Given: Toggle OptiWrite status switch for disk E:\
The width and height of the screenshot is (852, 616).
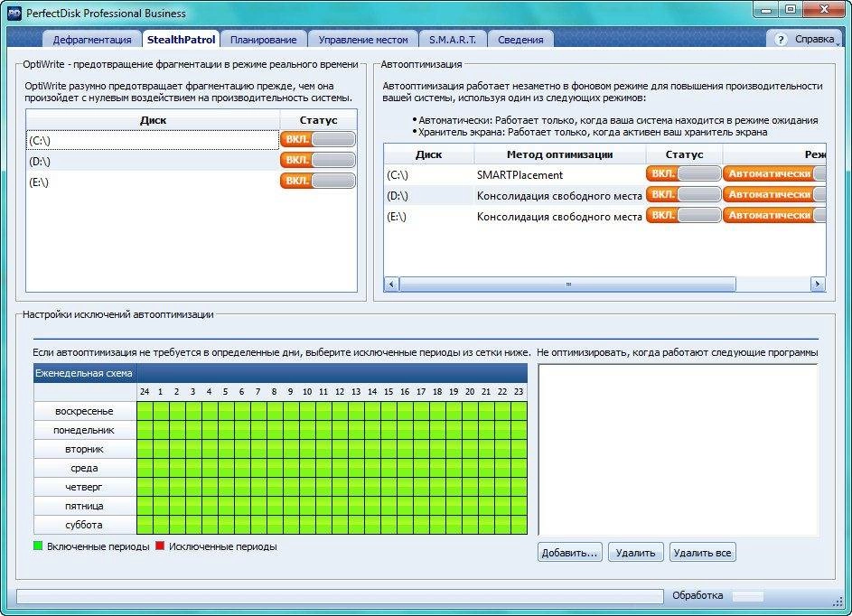Looking at the screenshot, I should click(x=318, y=181).
